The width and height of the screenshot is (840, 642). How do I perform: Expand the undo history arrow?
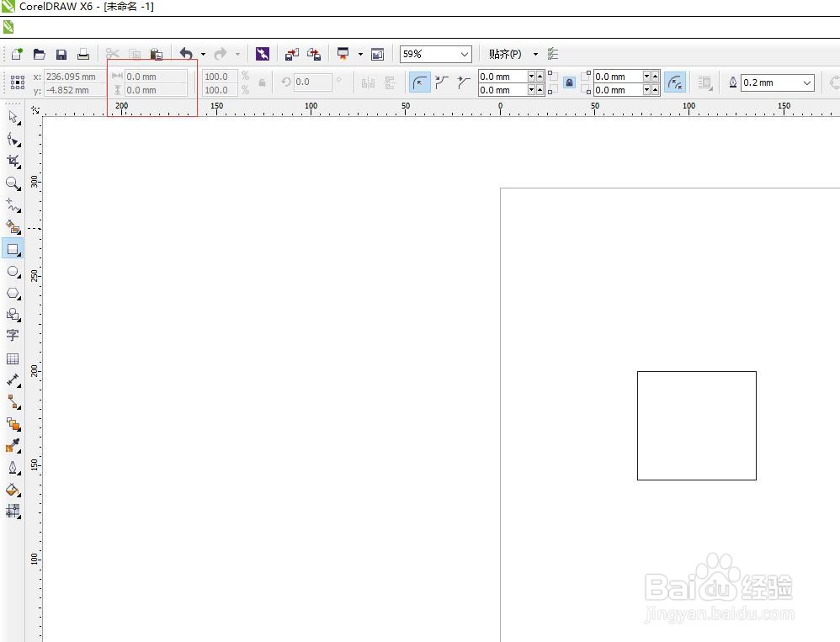click(x=203, y=54)
